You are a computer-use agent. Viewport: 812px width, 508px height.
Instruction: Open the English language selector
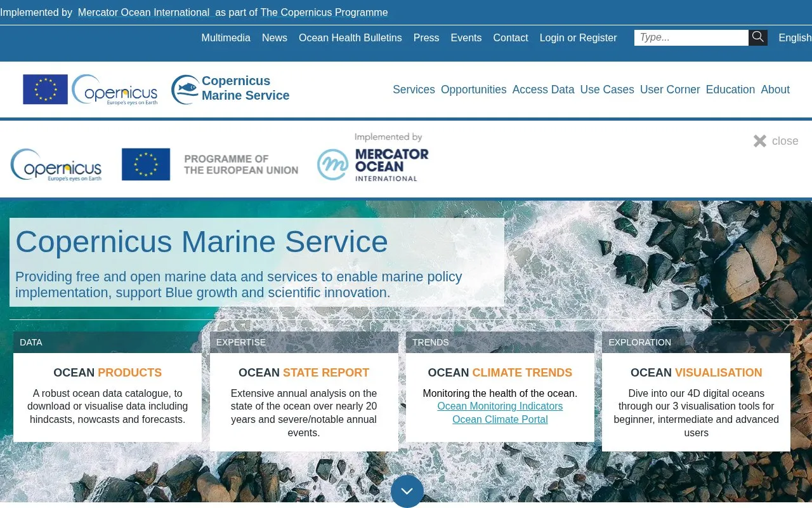coord(795,37)
